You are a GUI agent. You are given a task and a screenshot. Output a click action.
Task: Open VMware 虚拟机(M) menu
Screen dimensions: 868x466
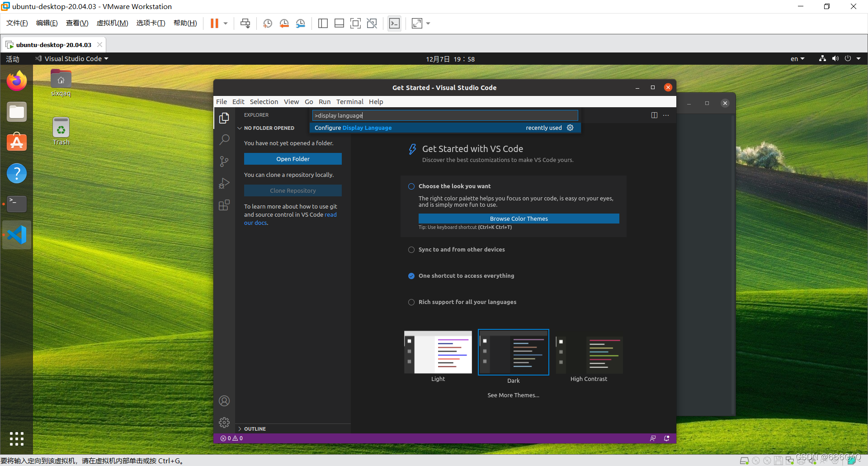tap(113, 23)
